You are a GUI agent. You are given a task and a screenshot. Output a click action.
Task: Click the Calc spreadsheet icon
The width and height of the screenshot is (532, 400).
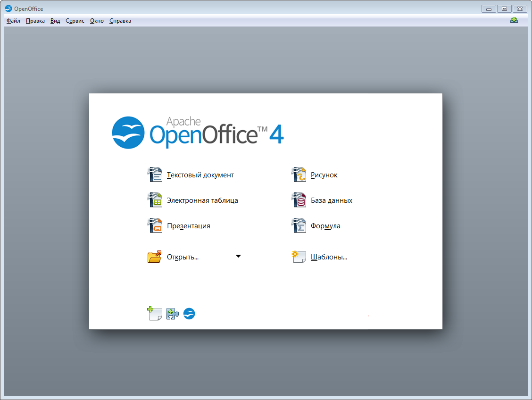coord(155,200)
